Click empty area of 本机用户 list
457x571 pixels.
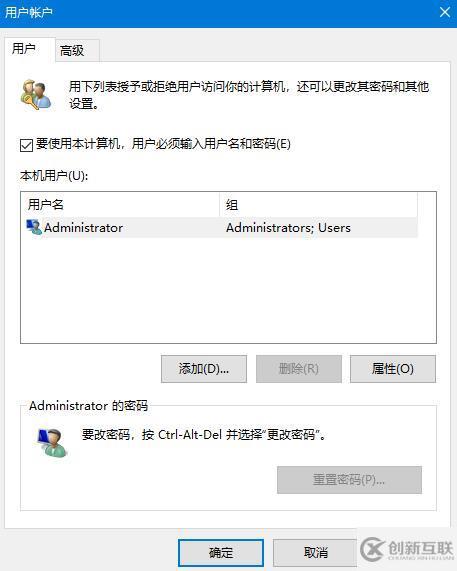(228, 290)
